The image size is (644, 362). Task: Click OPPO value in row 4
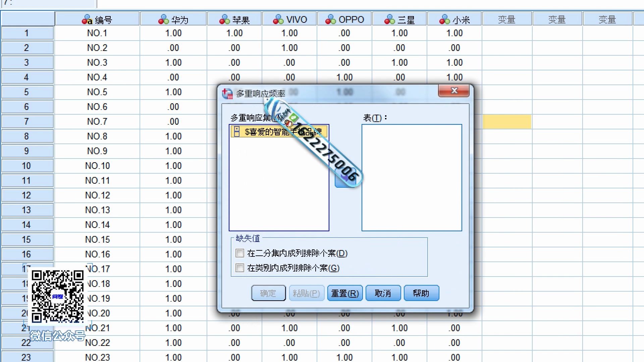click(x=344, y=77)
